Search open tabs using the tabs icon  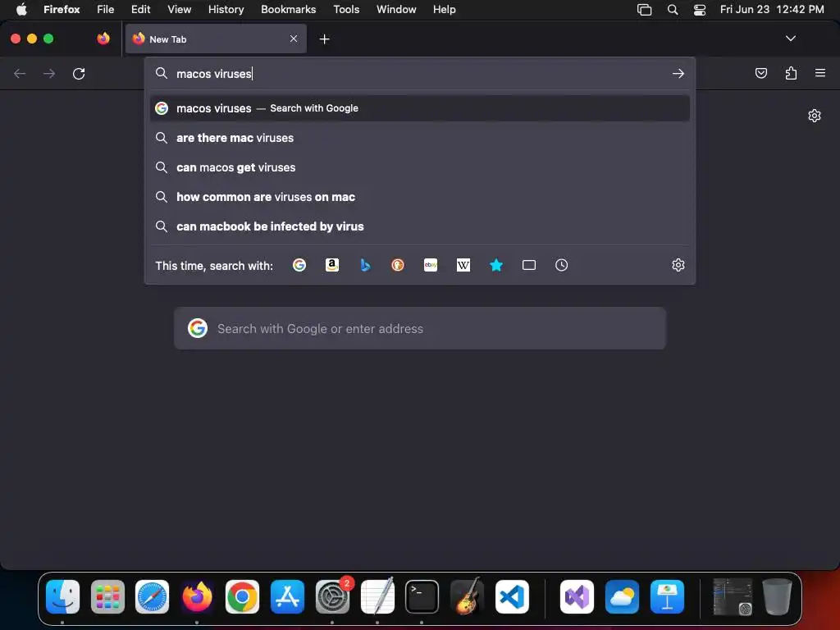coord(529,265)
